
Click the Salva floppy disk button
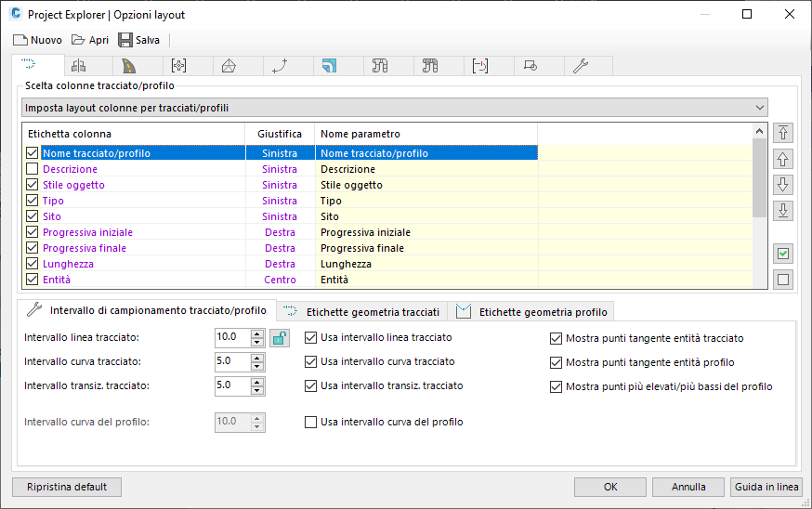138,40
